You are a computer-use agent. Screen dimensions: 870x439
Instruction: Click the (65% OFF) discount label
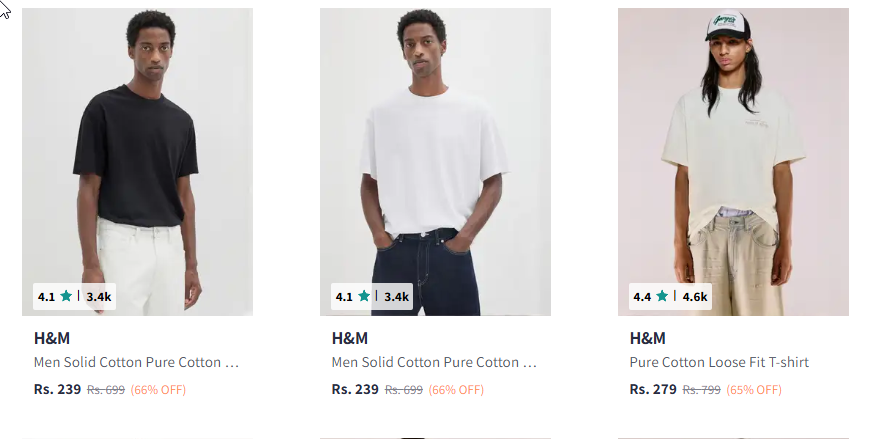click(755, 390)
